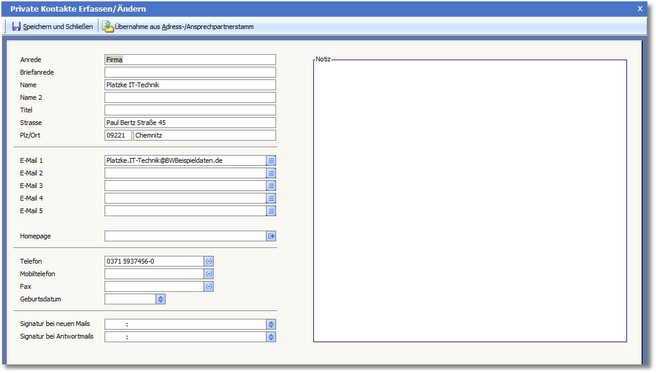
Task: Click the list icon beside E-Mail 2
Action: (x=271, y=173)
